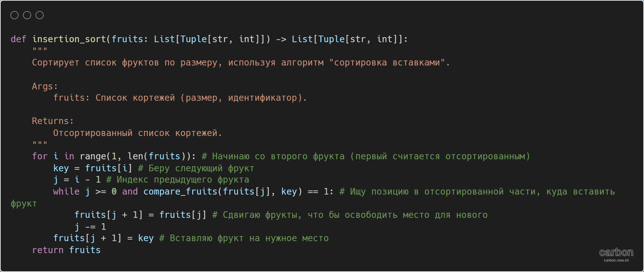Click the comment 'Беру следующий фрукт'
Viewport: 644px width, 272px height.
[196, 168]
